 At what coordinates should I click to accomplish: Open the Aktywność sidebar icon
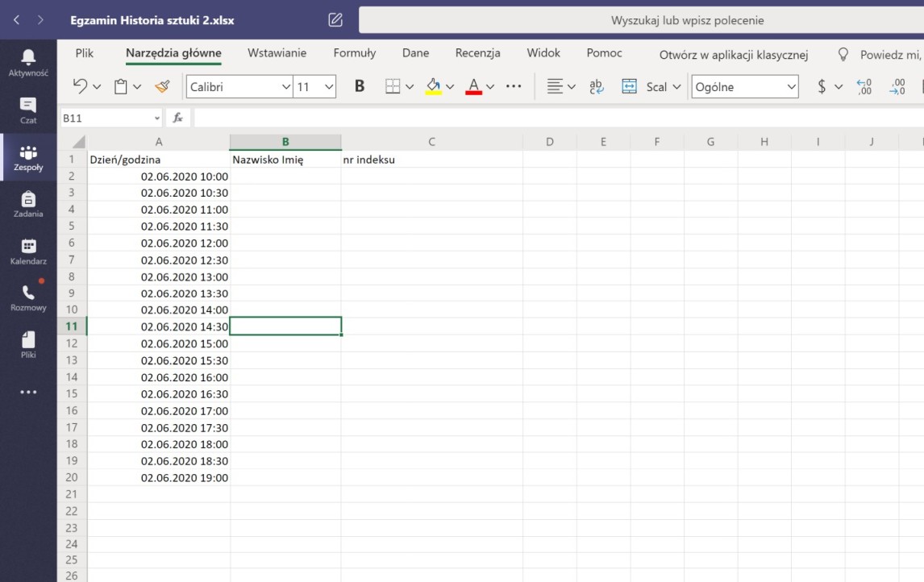(28, 63)
